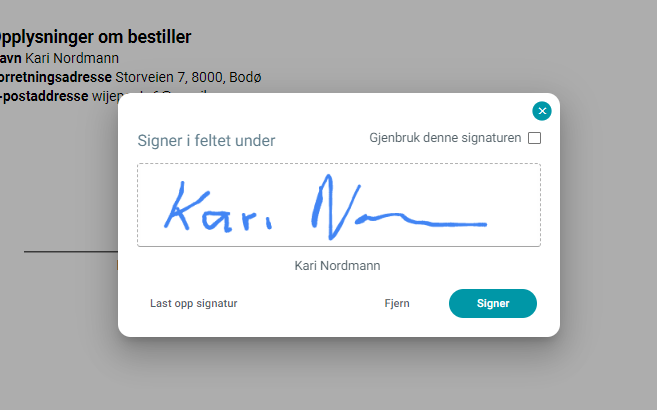Viewport: 657px width, 410px height.
Task: Click inside the dashed signature drawing field
Action: coord(339,205)
